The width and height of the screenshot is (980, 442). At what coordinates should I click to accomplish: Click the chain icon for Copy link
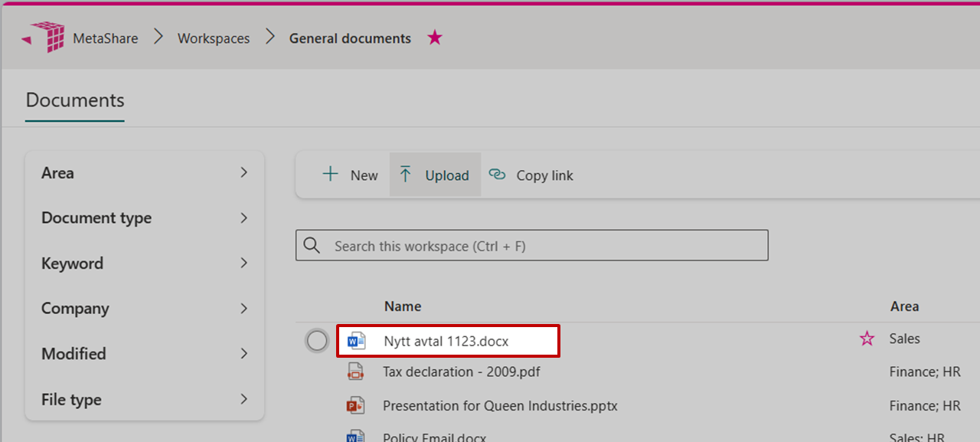point(498,175)
